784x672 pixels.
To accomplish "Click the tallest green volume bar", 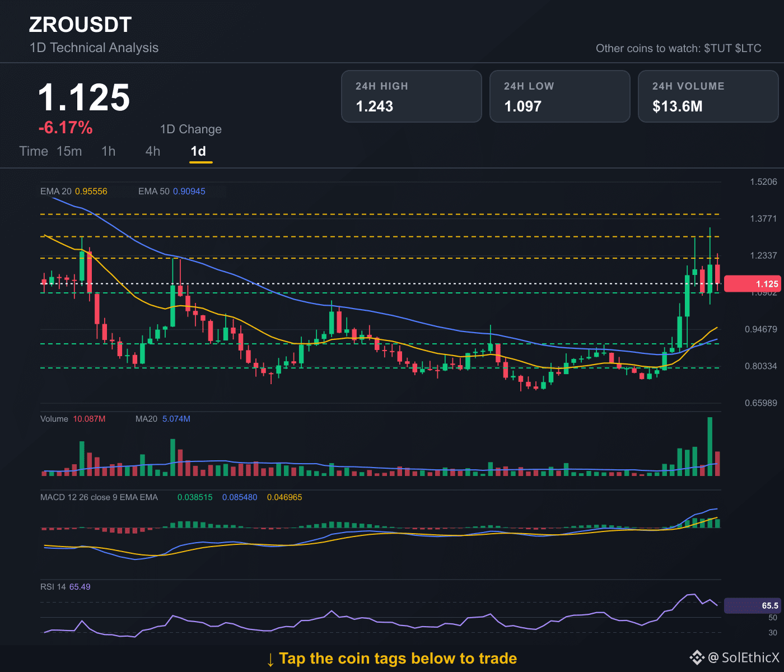I will 710,446.
